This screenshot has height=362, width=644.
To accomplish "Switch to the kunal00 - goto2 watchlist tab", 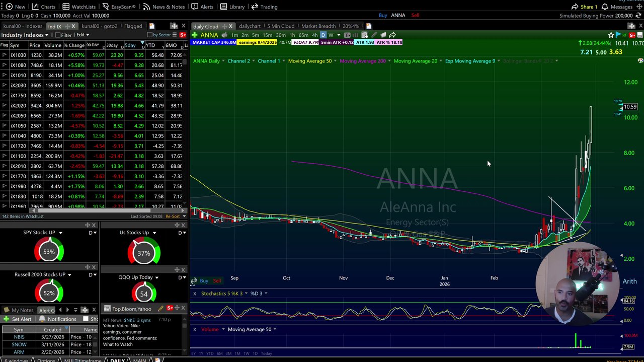I will pos(99,26).
